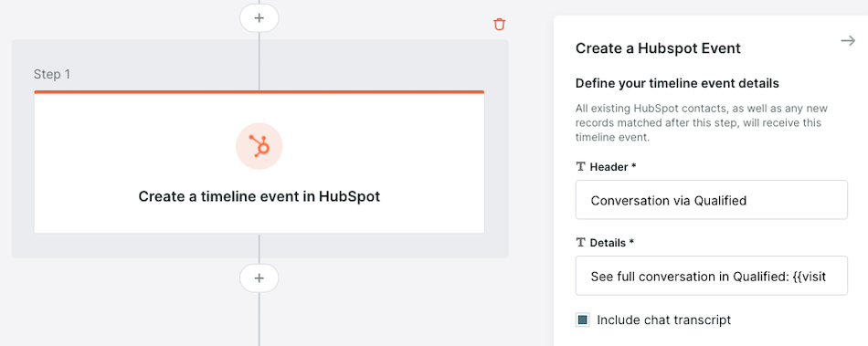Collapse the panel with the arrow icon
The image size is (868, 346).
click(848, 41)
